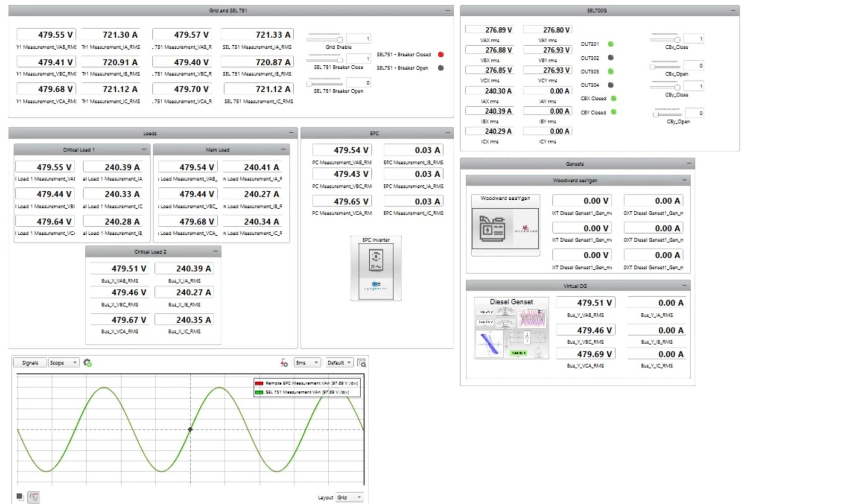Click the Grid Enable slider

[325, 39]
